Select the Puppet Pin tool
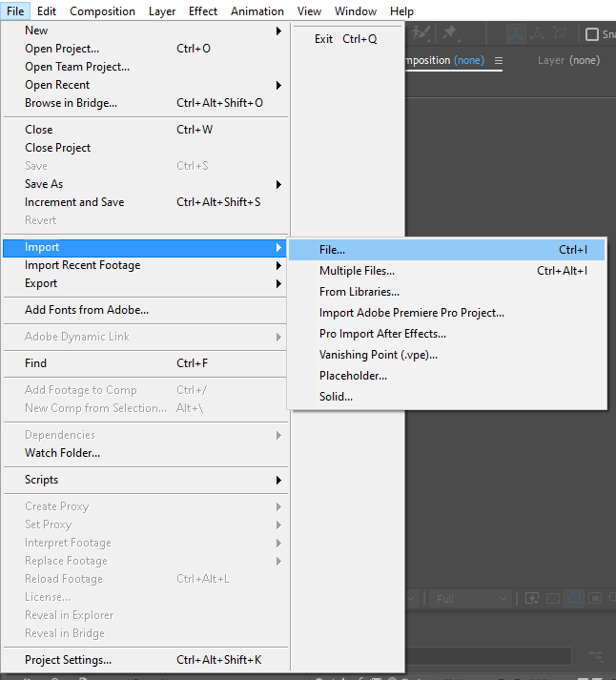616x680 pixels. click(x=449, y=33)
